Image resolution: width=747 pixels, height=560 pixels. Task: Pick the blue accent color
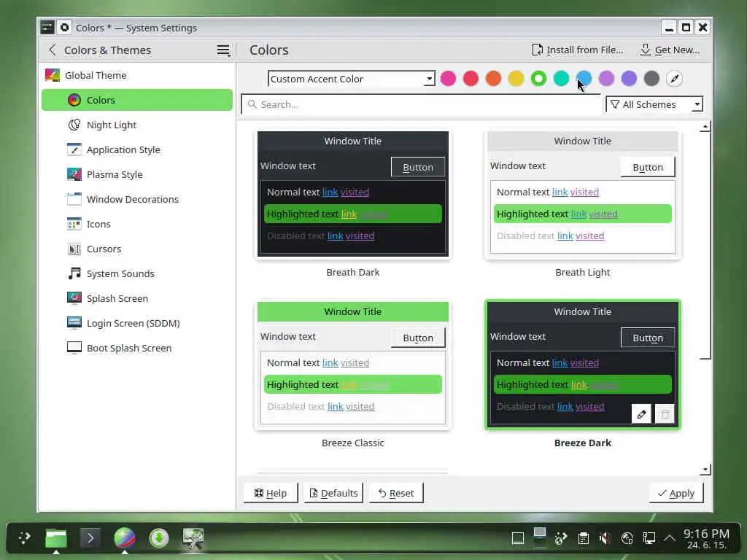point(584,79)
